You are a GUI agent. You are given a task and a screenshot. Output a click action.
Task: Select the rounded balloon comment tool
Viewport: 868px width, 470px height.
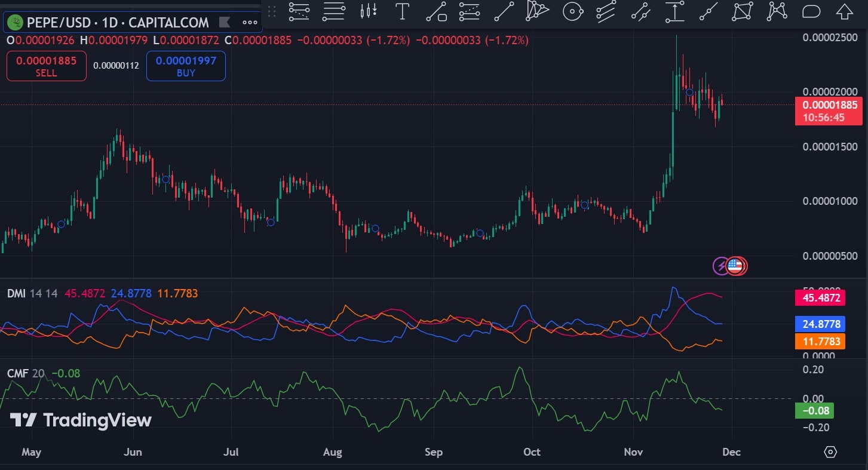click(x=811, y=11)
